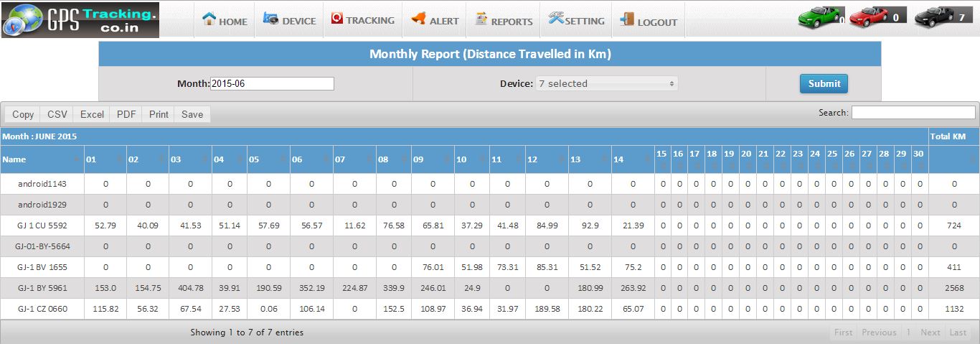Click the 263.92 distance cell
Viewport: 980px width, 344px height.
(633, 288)
